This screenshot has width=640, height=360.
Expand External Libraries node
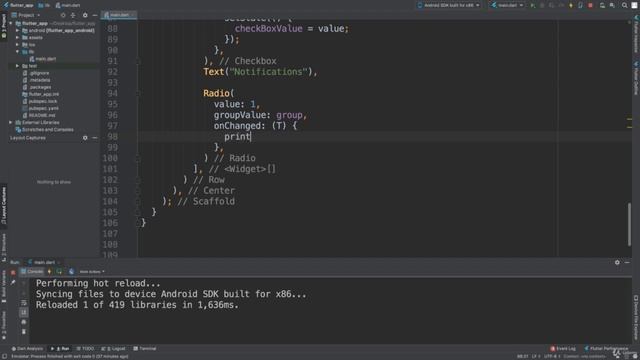tap(11, 122)
